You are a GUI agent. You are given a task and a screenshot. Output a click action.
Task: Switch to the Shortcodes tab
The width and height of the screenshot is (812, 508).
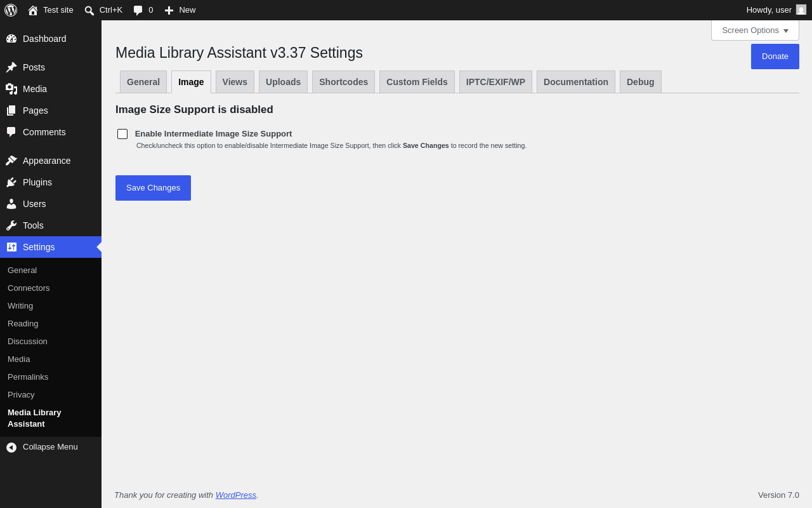pos(343,82)
